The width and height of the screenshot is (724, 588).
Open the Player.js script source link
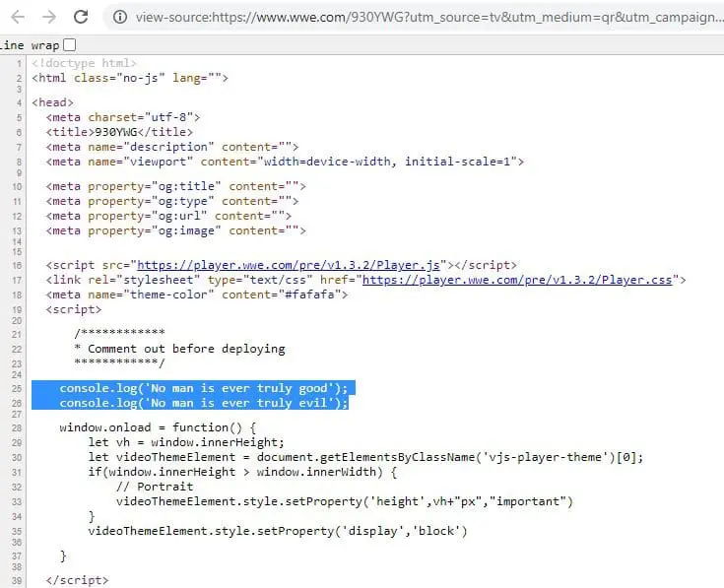pyautogui.click(x=292, y=265)
